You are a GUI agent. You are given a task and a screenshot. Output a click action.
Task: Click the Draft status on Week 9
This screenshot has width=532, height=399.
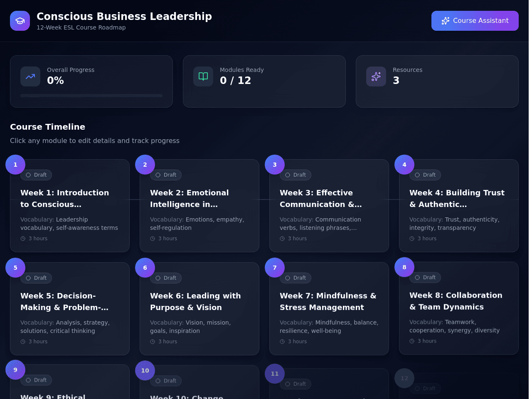(36, 380)
